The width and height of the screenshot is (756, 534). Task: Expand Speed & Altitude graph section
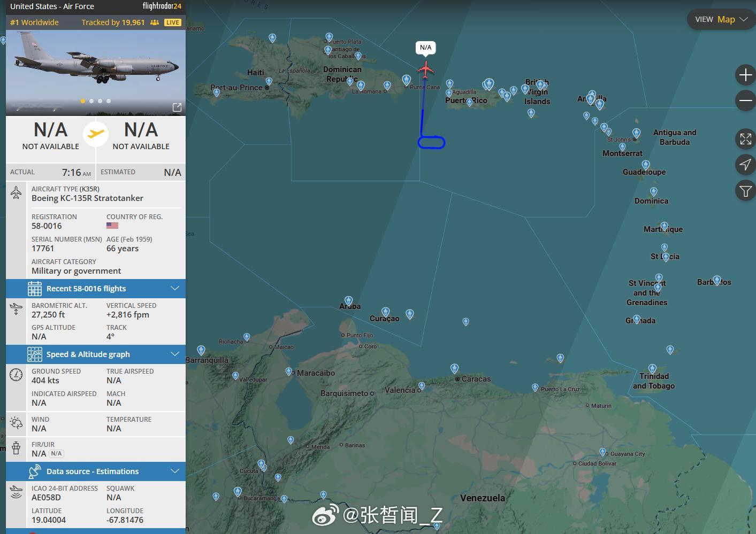click(96, 354)
